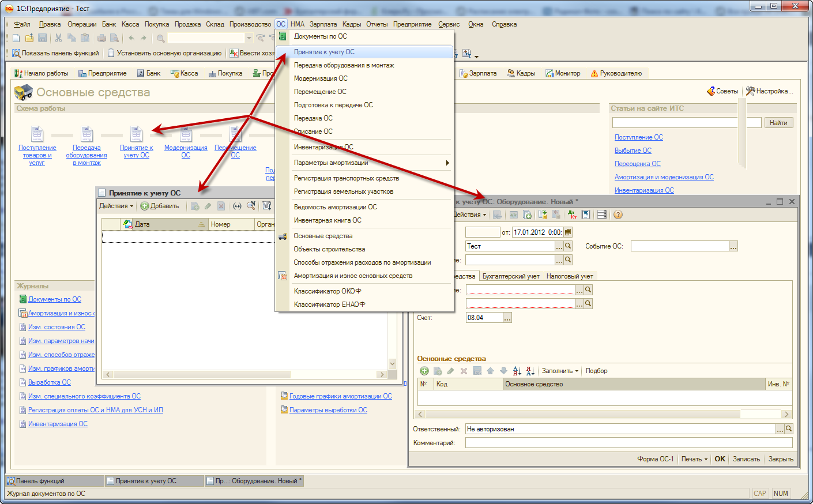Click green add row icon under Основные средства
813x504 pixels.
point(424,371)
